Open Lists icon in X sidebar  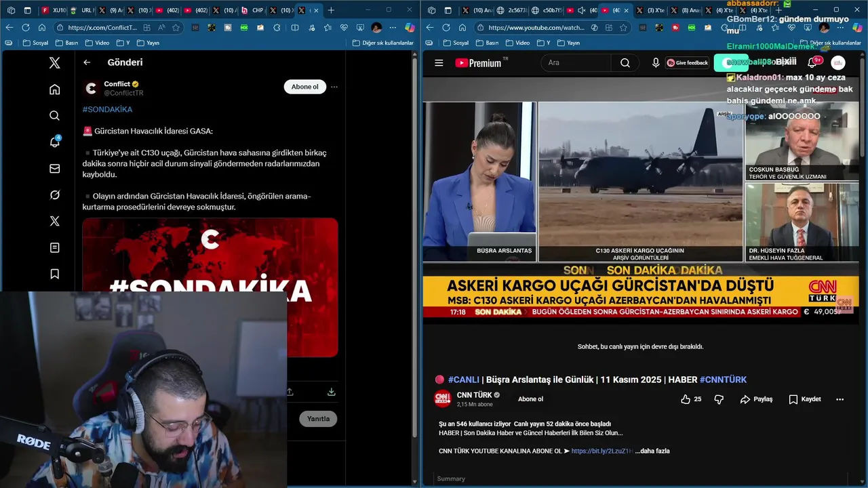(55, 247)
